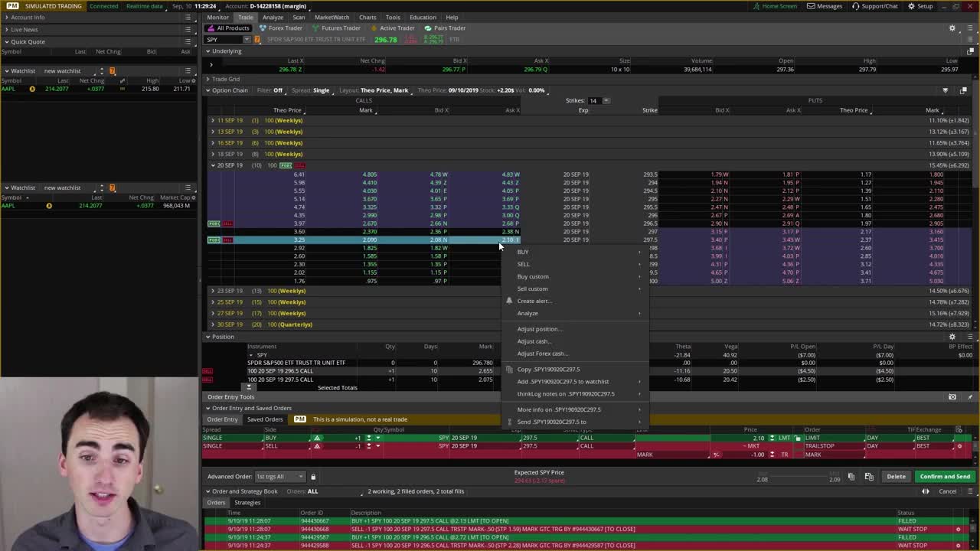The width and height of the screenshot is (980, 551).
Task: Open the Live News gadget menu icon
Action: [x=188, y=29]
